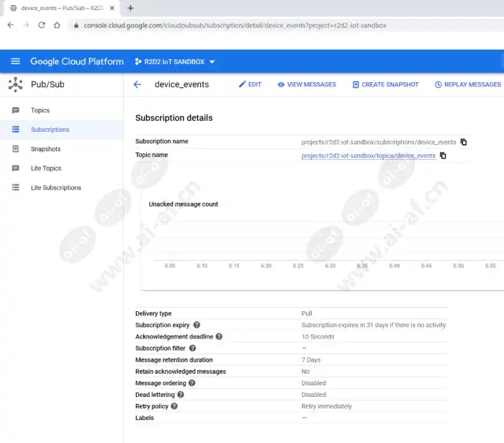The height and width of the screenshot is (443, 504).
Task: Open help for Message ordering
Action: (x=192, y=383)
